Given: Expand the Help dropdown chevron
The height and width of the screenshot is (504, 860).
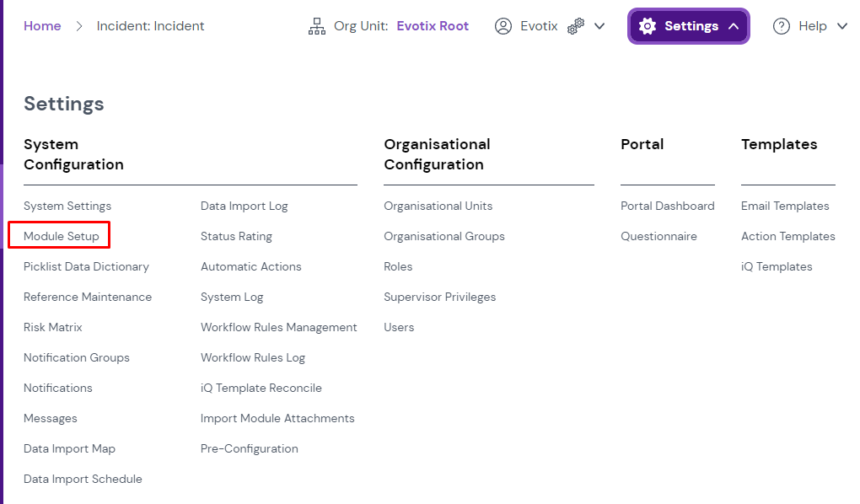Looking at the screenshot, I should [841, 26].
